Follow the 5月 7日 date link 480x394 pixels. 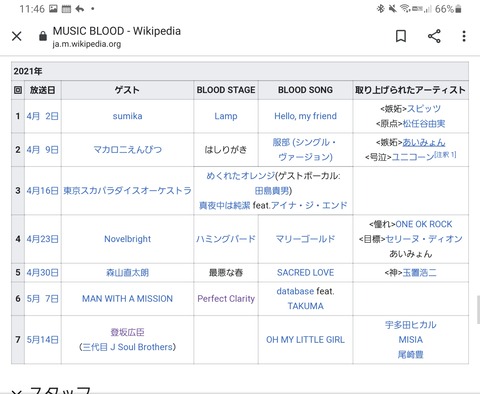(42, 299)
